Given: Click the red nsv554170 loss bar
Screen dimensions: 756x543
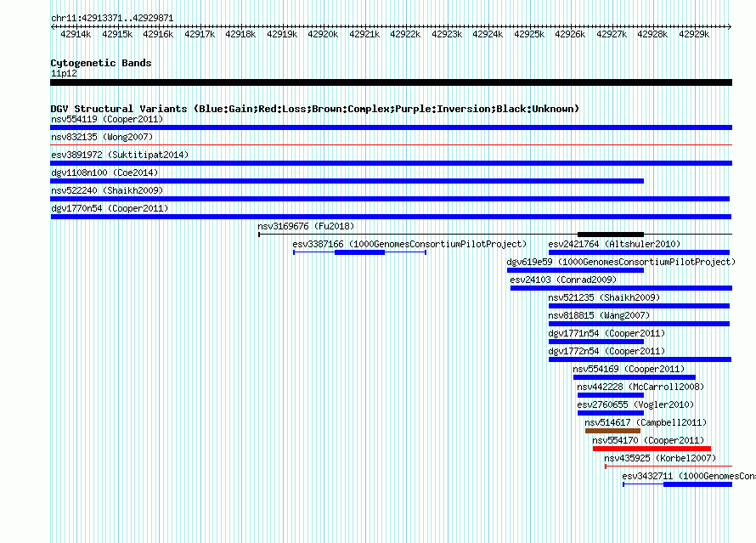Looking at the screenshot, I should (x=652, y=449).
